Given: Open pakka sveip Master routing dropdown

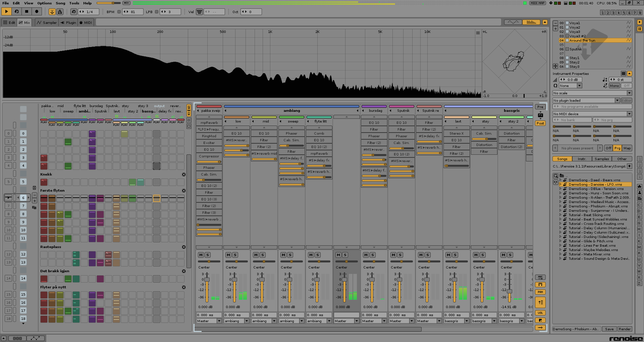Looking at the screenshot, I should coord(209,321).
